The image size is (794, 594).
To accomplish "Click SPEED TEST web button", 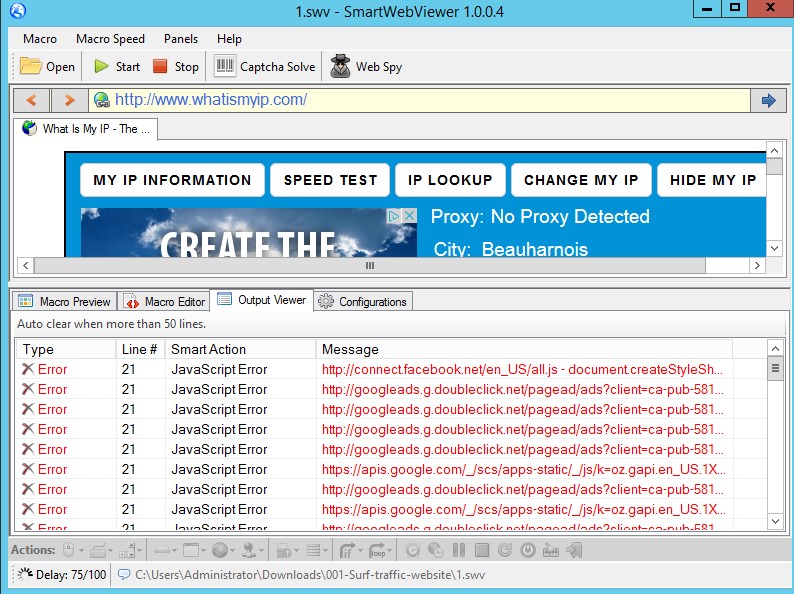I will [330, 180].
